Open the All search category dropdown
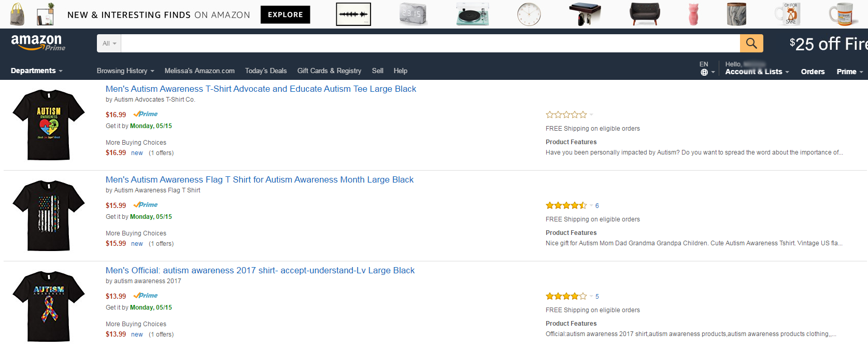 pyautogui.click(x=109, y=44)
